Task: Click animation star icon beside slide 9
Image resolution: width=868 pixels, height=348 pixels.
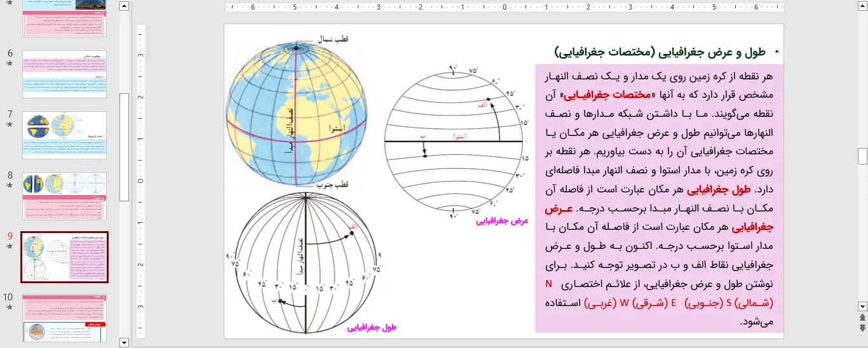Action: (x=10, y=246)
